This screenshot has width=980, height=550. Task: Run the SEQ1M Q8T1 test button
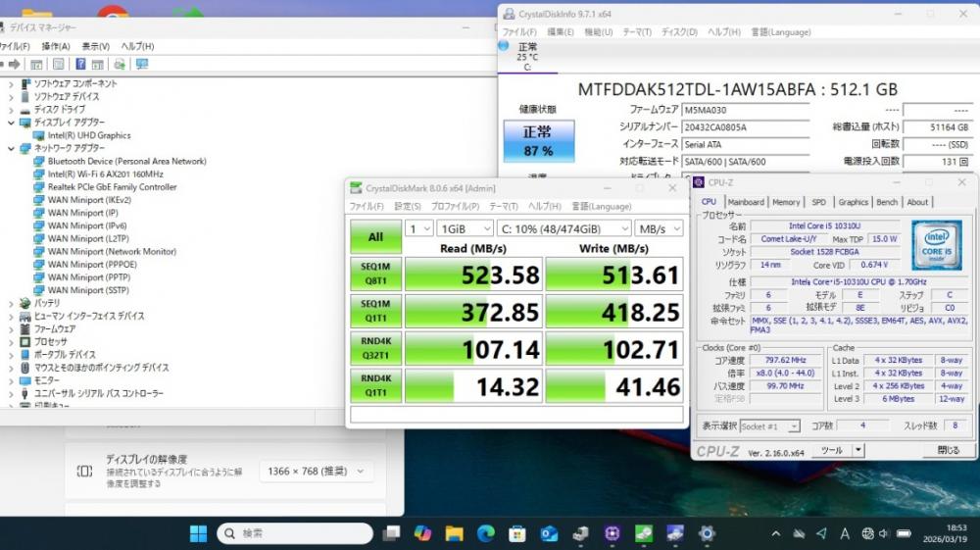[x=375, y=274]
